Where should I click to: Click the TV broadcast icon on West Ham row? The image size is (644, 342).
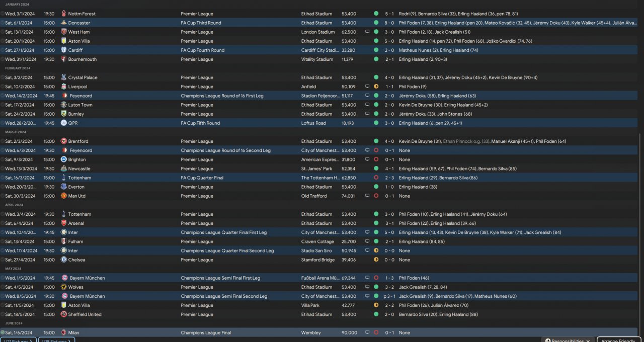tap(368, 32)
